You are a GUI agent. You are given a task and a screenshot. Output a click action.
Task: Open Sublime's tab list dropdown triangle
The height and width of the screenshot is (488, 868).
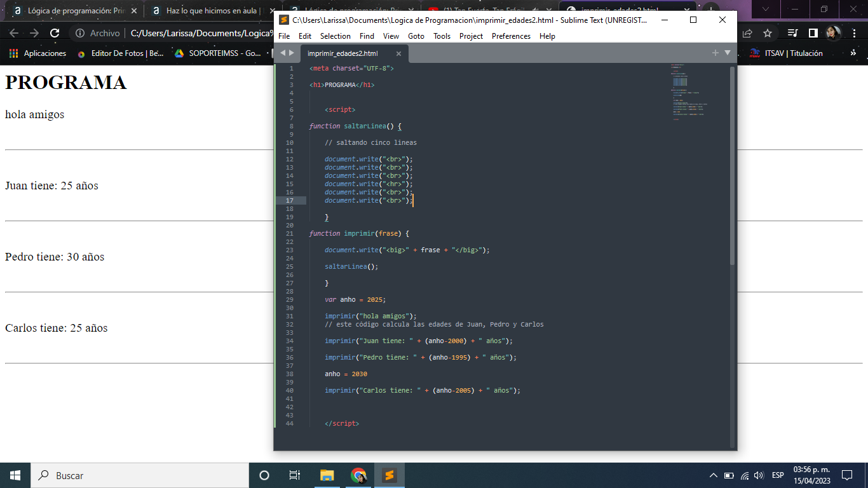coord(728,53)
